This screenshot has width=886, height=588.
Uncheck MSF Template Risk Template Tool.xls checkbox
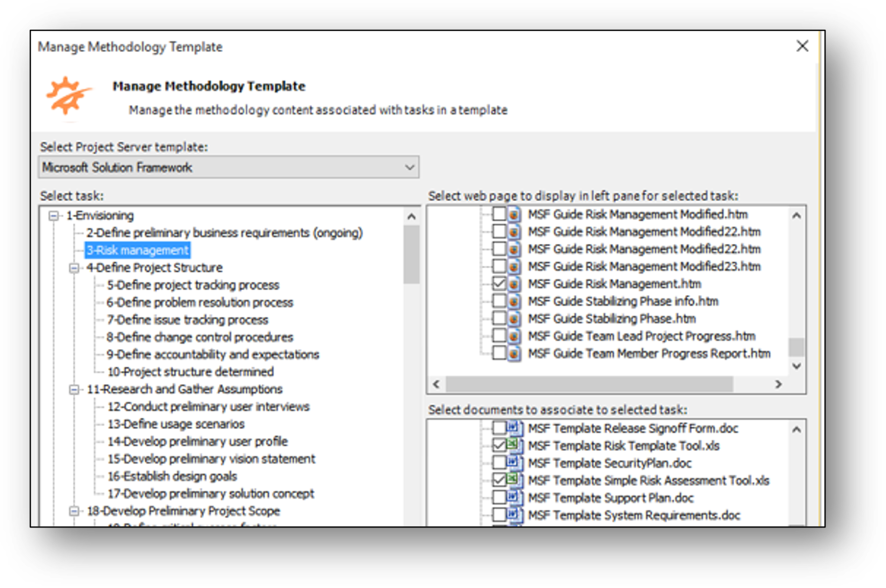coord(499,445)
